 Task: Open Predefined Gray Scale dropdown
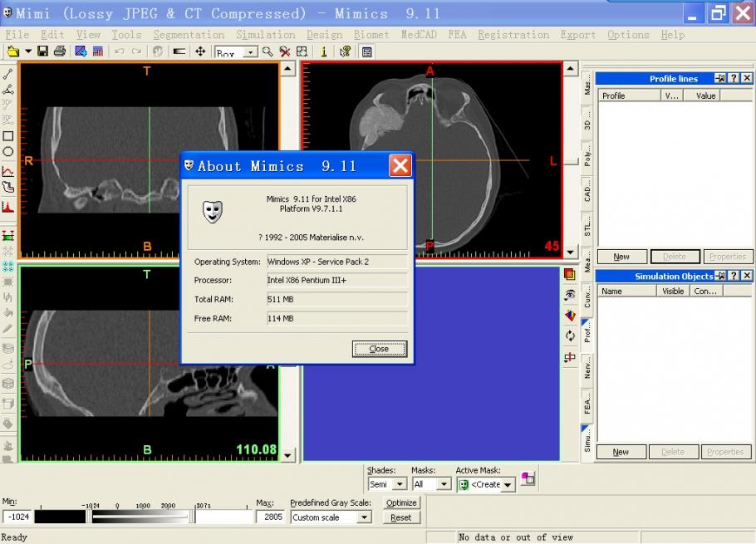[365, 517]
